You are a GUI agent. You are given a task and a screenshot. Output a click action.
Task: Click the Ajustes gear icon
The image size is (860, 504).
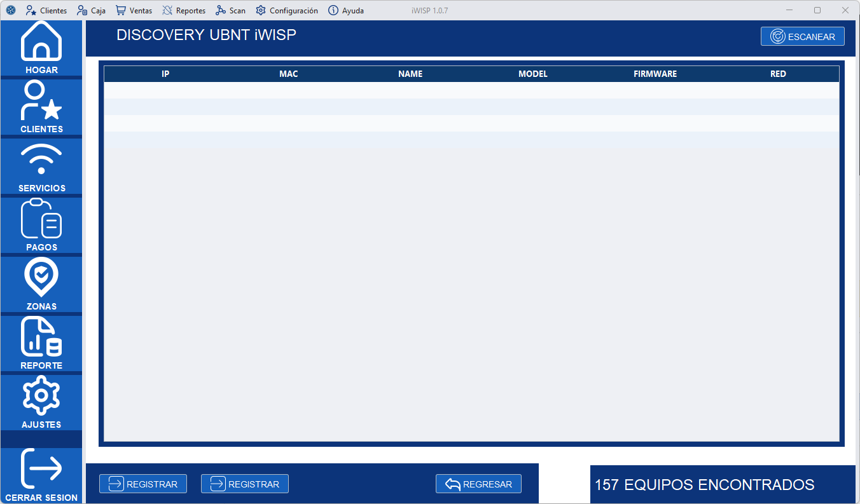(41, 396)
